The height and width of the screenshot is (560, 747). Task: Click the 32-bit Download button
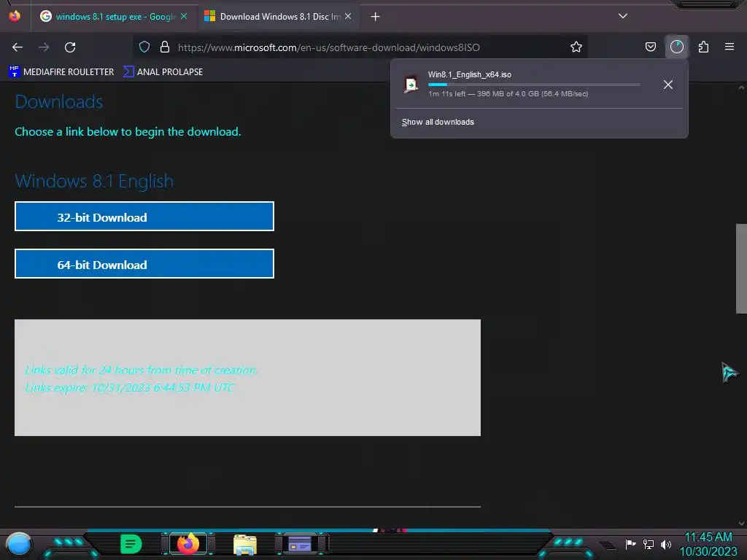(144, 216)
